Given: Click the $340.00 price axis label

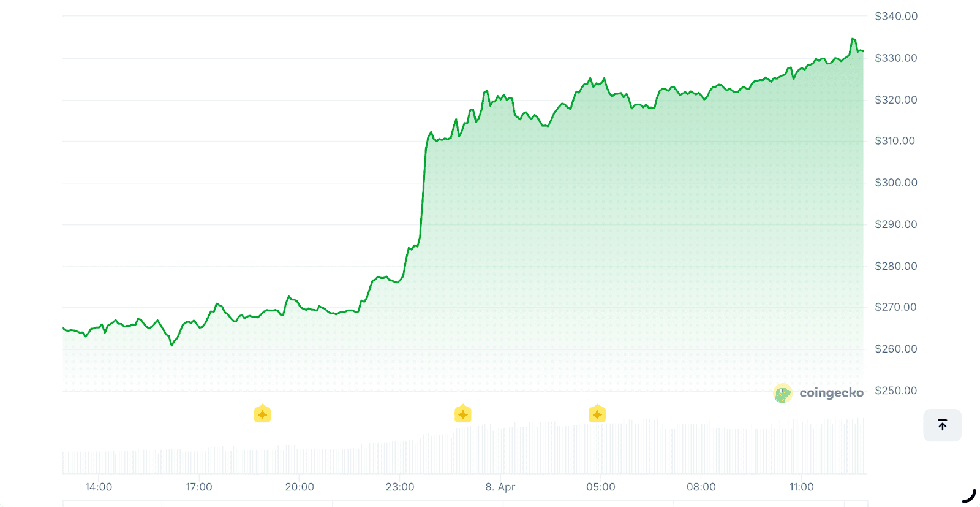Looking at the screenshot, I should (x=896, y=17).
